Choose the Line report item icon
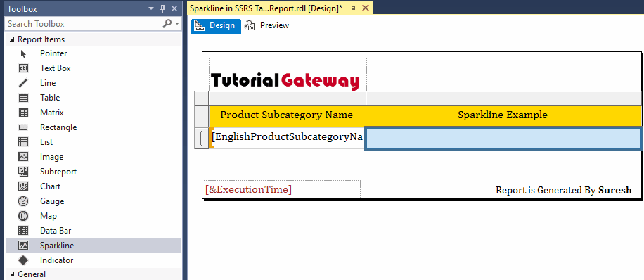The image size is (644, 280). (x=23, y=83)
